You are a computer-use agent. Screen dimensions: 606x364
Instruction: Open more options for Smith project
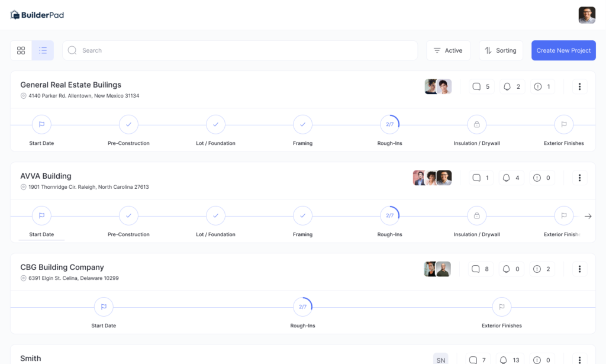(x=579, y=359)
